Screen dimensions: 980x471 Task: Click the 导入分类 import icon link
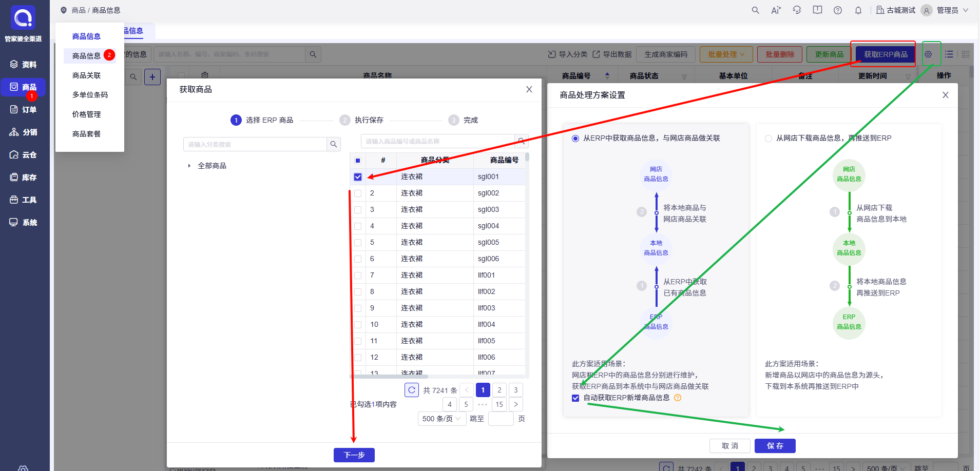[x=567, y=54]
